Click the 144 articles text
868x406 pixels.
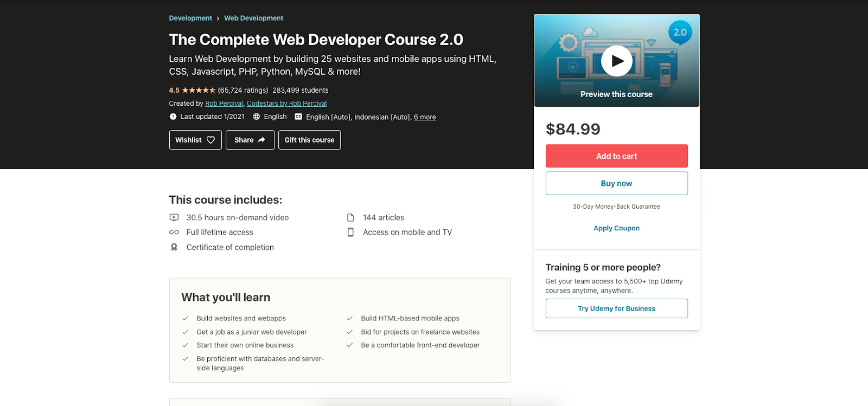pos(384,217)
